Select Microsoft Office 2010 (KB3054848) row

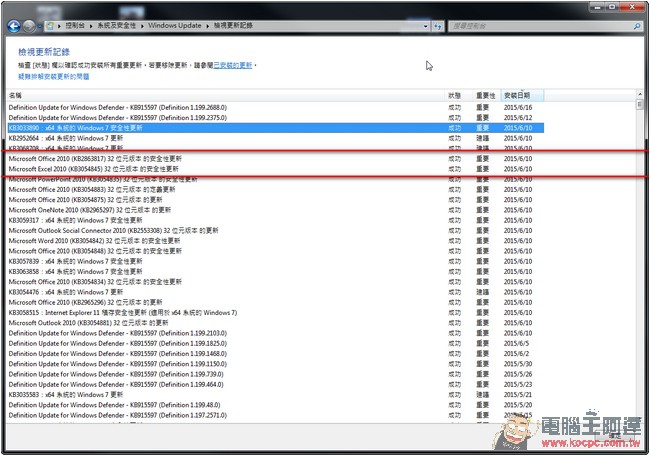coord(276,251)
